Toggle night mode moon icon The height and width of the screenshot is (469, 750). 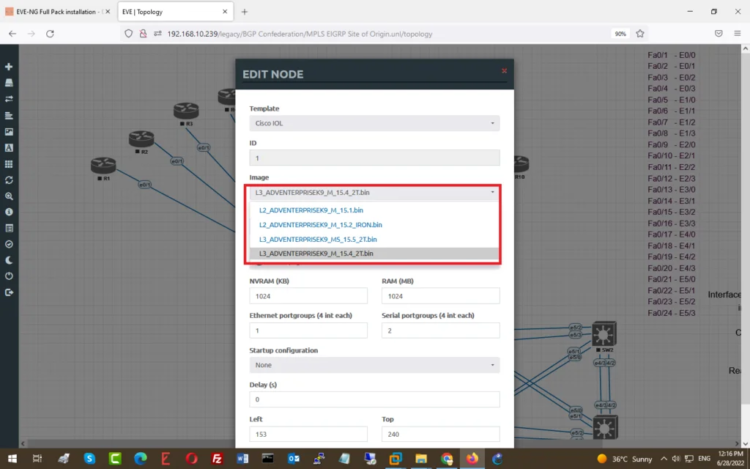9,260
